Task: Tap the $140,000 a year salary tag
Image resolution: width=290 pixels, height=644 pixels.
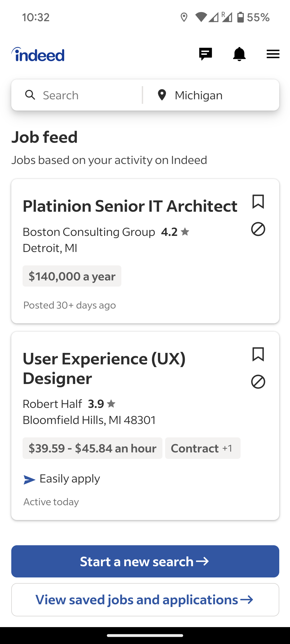Action: pos(72,276)
